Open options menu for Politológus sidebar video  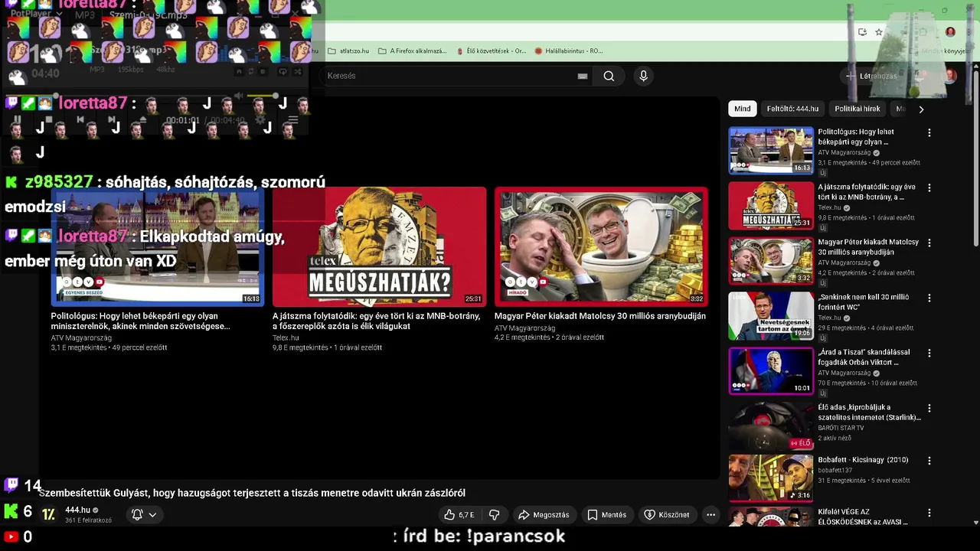(929, 133)
